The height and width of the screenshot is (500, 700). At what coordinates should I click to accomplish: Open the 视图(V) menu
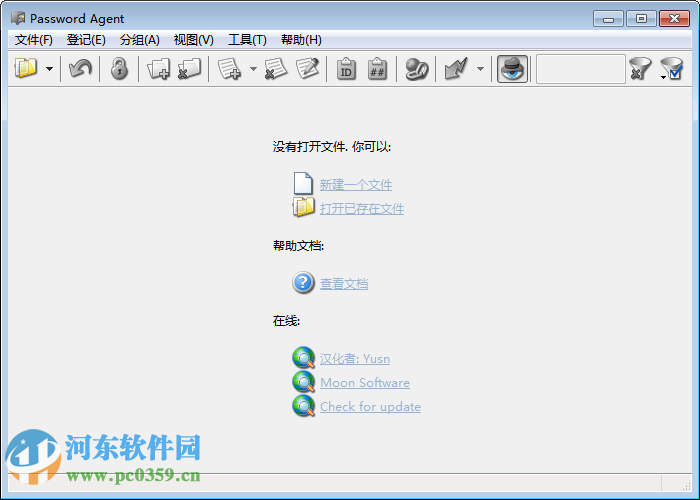193,40
